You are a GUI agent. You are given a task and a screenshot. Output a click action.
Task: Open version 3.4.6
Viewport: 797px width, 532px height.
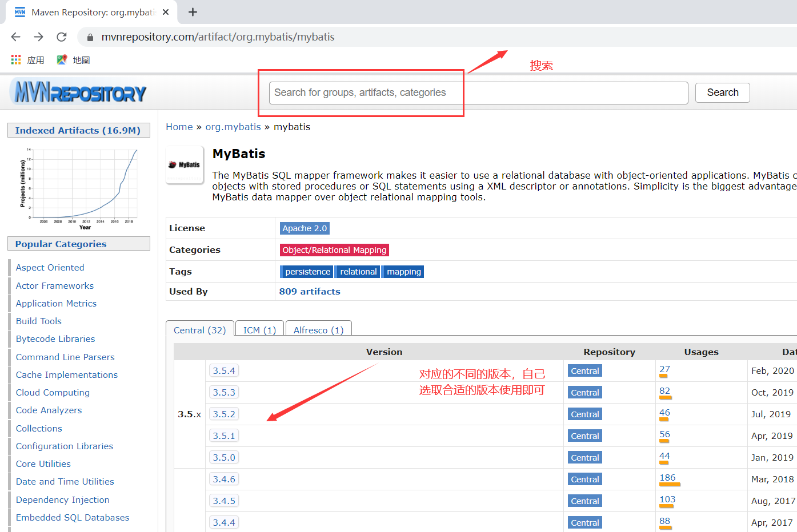[224, 479]
